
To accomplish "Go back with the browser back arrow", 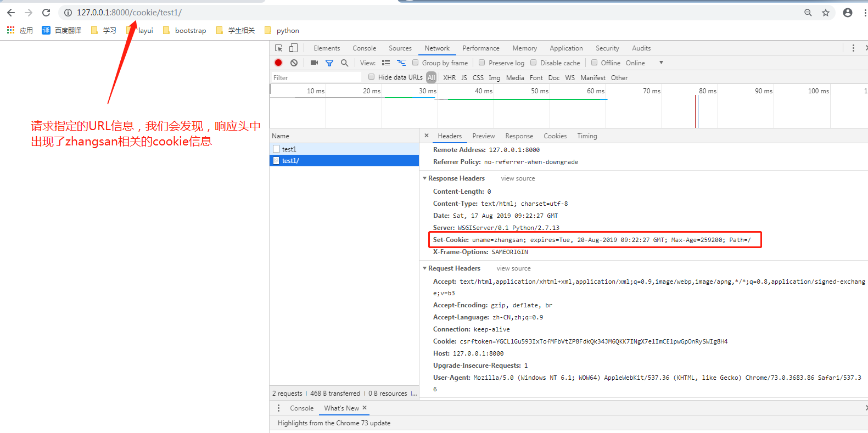I will click(11, 13).
